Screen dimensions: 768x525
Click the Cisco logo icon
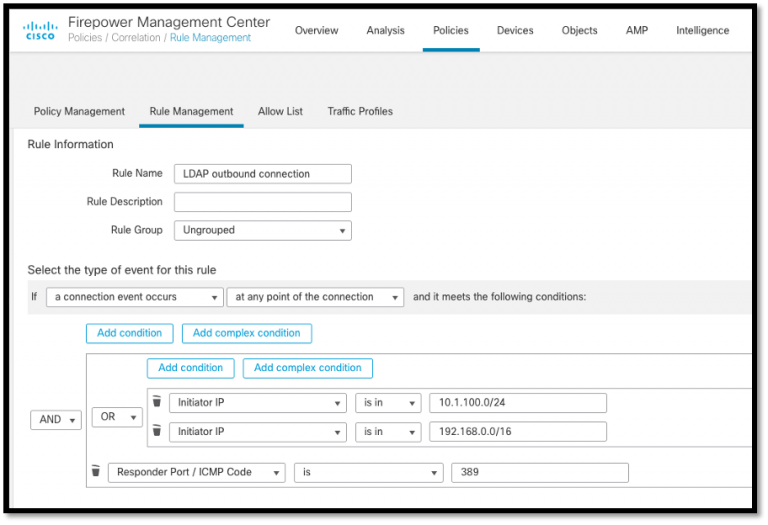40,30
